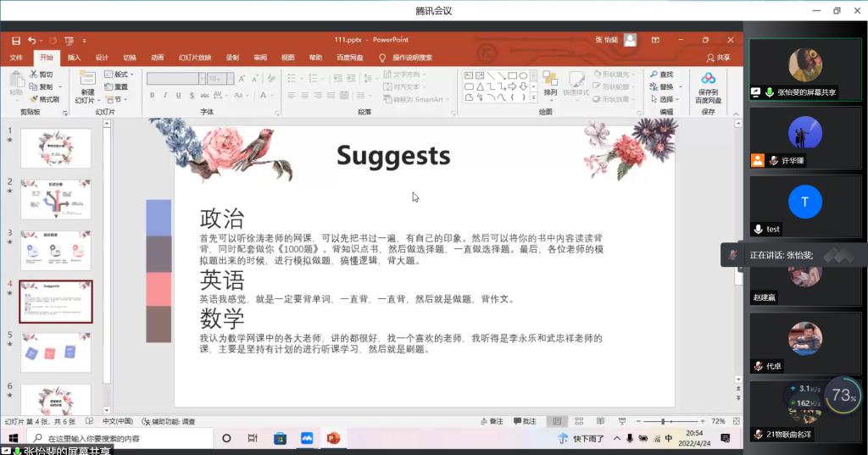Click the 共享 share button
868x455 pixels.
coord(718,58)
